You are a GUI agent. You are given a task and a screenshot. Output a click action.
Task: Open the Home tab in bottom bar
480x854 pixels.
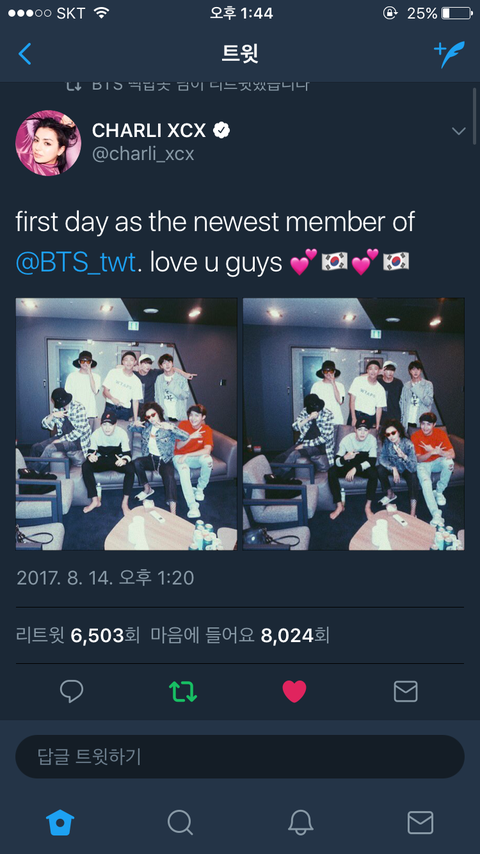point(60,822)
